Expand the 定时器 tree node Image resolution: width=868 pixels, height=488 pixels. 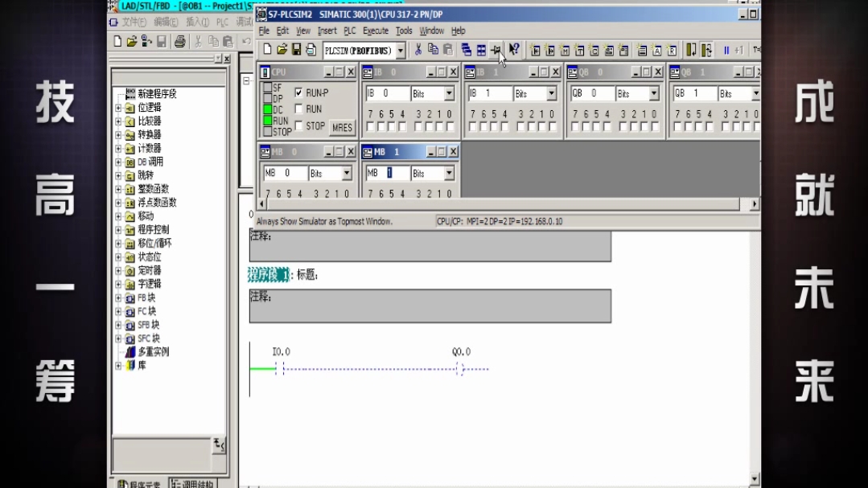tap(119, 270)
